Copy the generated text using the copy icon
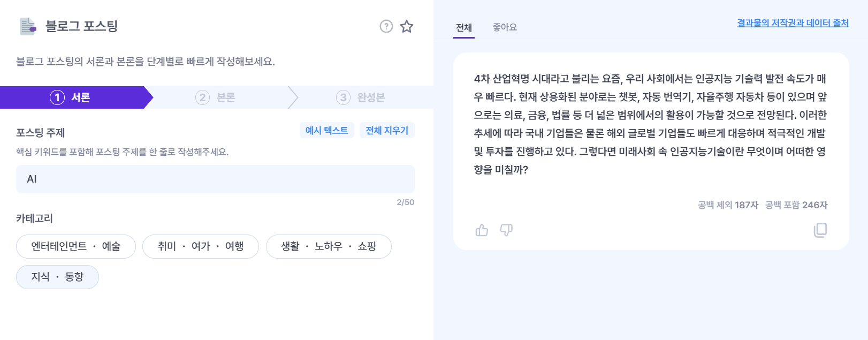 click(x=820, y=230)
